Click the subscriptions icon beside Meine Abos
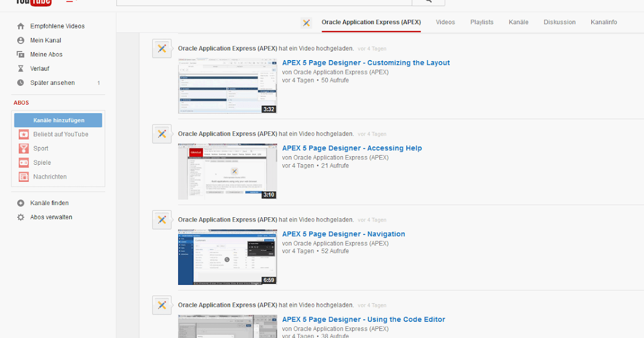644x338 pixels. (21, 55)
